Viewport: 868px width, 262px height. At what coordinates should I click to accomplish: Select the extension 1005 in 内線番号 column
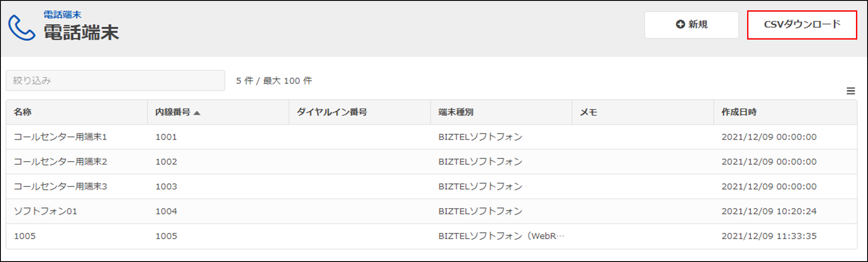pyautogui.click(x=166, y=236)
